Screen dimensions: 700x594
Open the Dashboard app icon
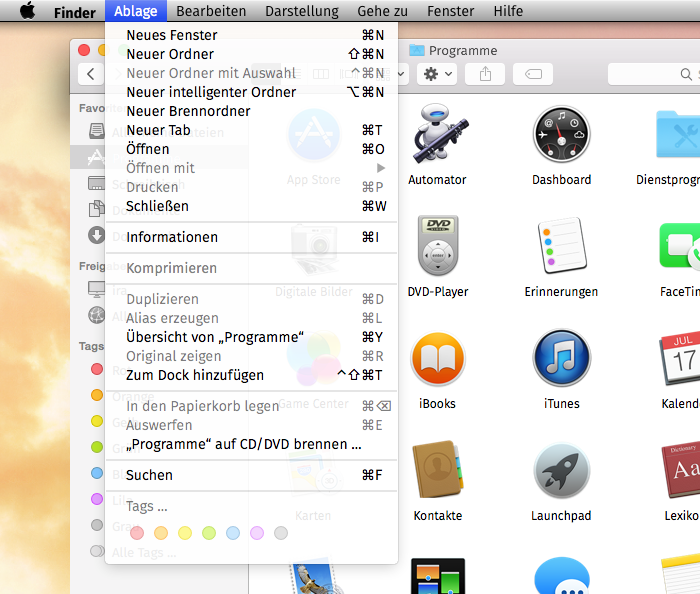562,134
